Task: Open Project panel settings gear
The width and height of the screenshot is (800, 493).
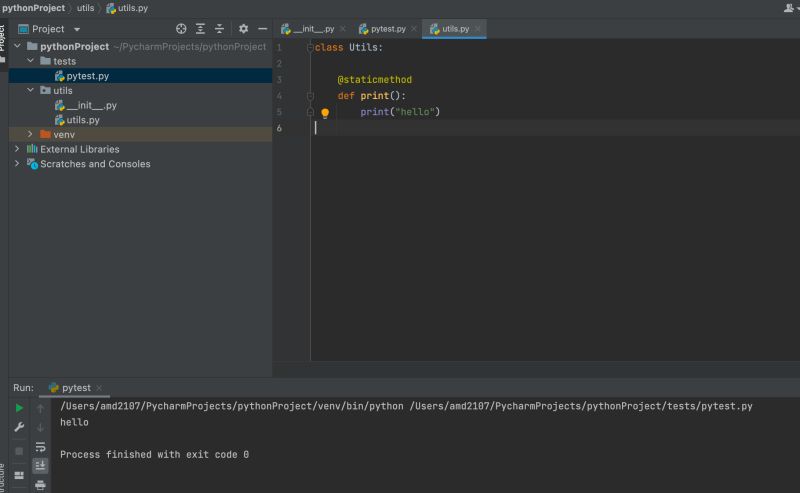Action: pyautogui.click(x=243, y=29)
